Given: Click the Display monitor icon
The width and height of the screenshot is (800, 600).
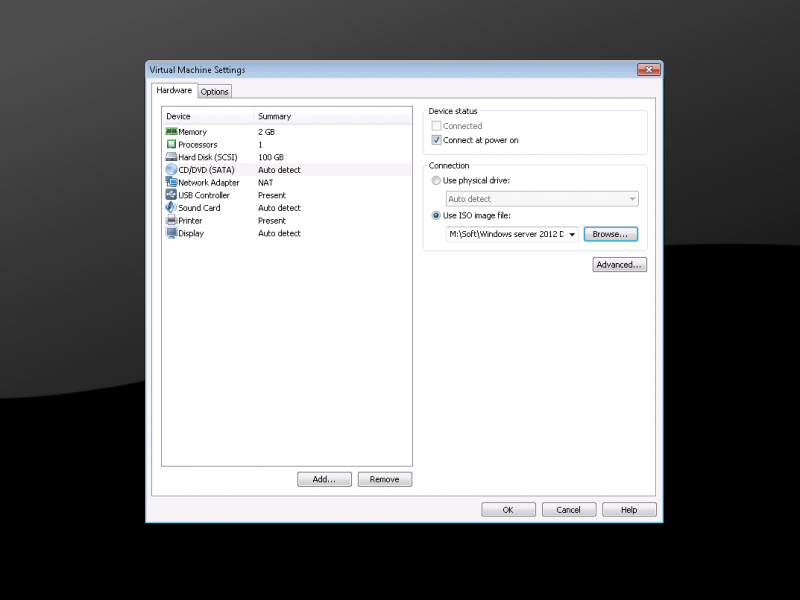Looking at the screenshot, I should click(x=171, y=233).
